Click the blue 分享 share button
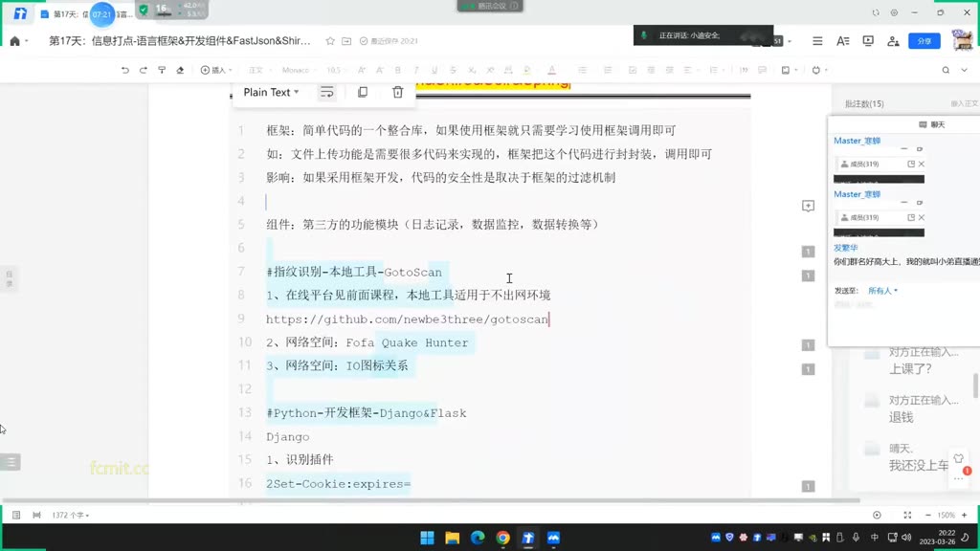980x551 pixels. [924, 41]
